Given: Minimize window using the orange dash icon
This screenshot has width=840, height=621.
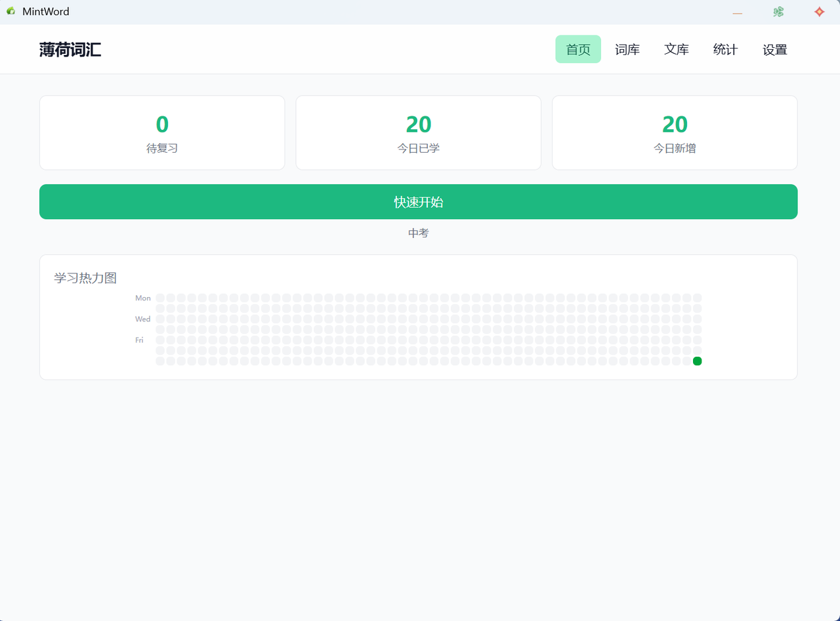Looking at the screenshot, I should coord(738,12).
